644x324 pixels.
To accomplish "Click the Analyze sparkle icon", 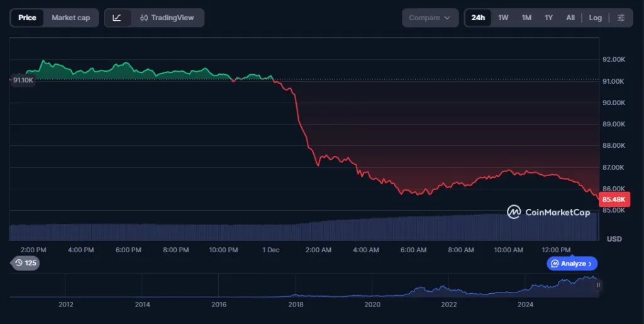I will pos(555,264).
